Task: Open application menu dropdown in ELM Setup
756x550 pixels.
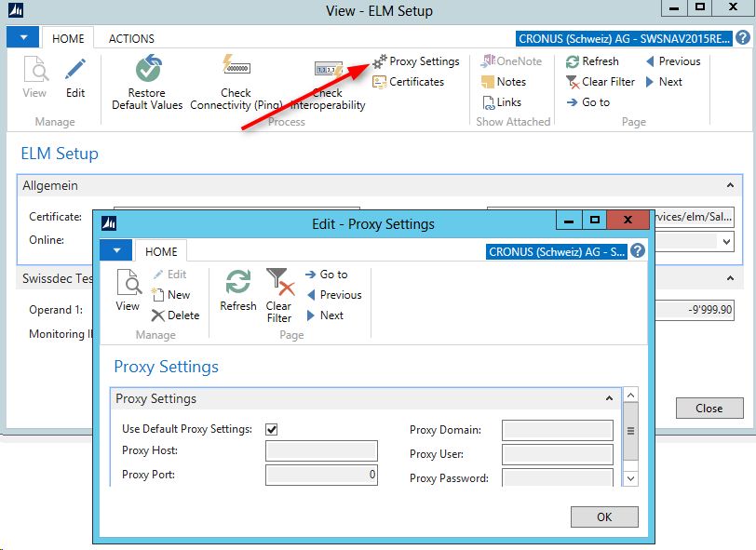Action: pos(22,38)
